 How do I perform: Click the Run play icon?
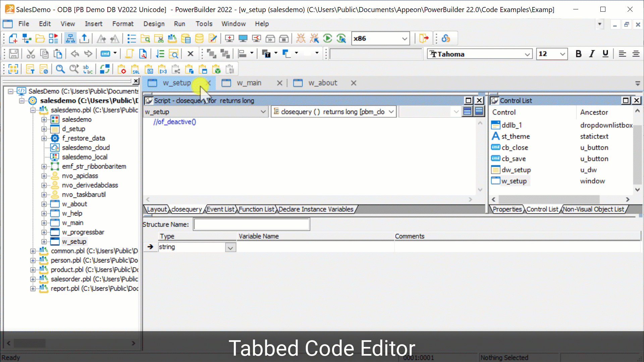click(328, 39)
